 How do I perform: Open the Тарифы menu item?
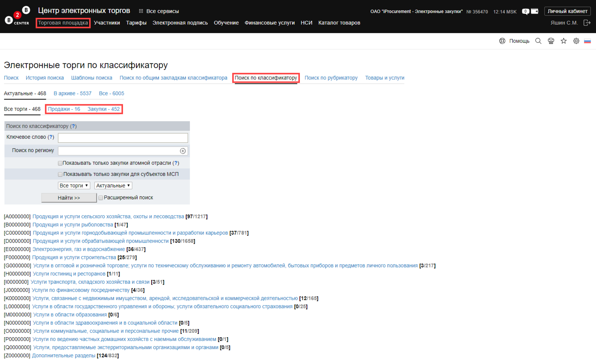click(x=136, y=23)
